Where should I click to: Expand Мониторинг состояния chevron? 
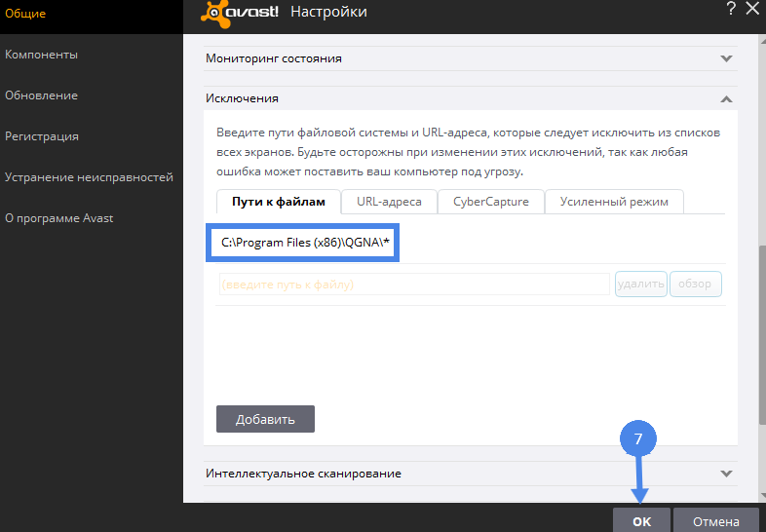pyautogui.click(x=726, y=58)
